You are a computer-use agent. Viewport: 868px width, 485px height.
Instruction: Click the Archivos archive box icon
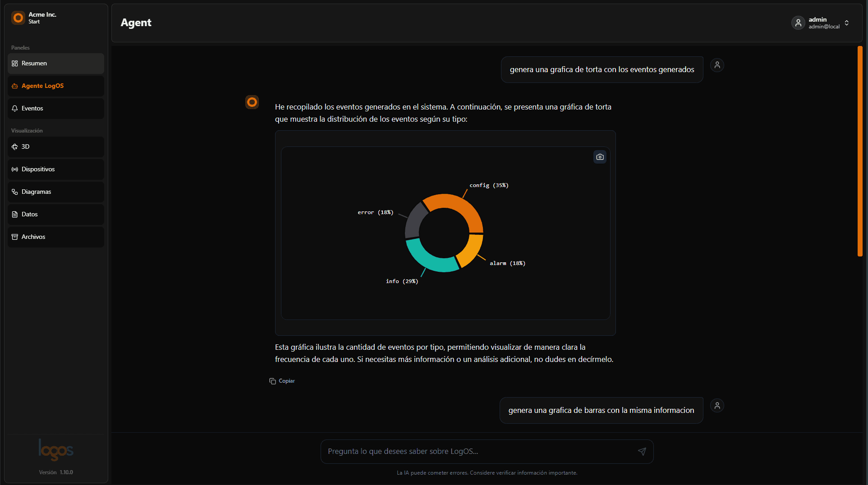point(15,237)
